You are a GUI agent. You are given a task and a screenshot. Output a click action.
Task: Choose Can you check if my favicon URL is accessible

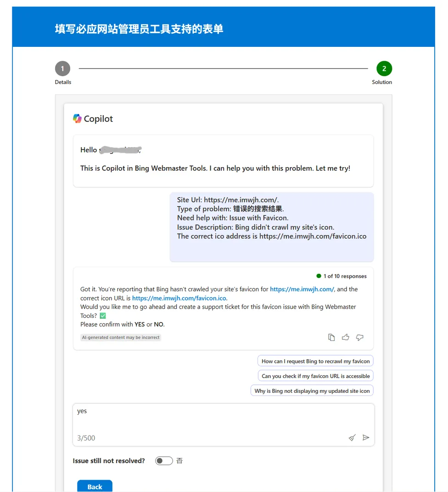(315, 376)
